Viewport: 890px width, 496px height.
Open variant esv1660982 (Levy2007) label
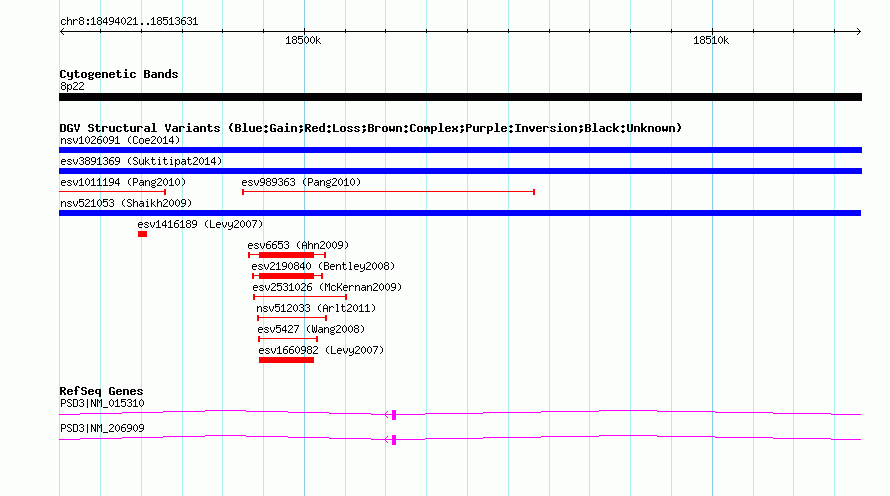(x=321, y=350)
